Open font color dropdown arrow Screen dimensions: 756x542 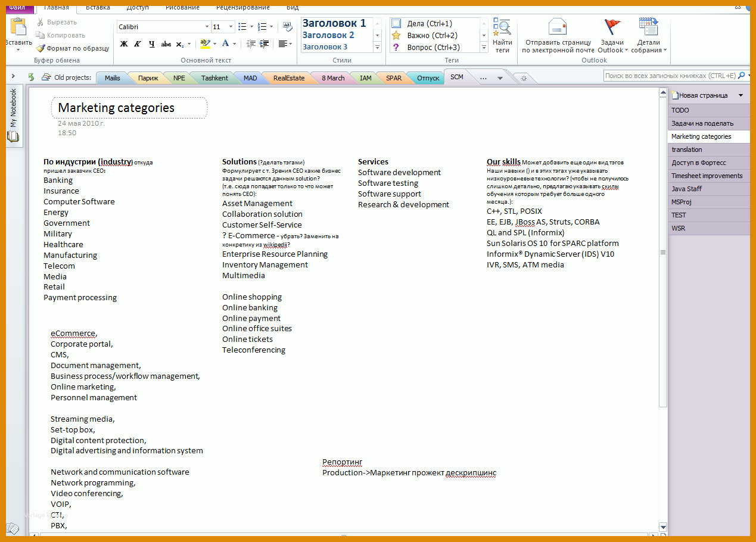(x=234, y=43)
